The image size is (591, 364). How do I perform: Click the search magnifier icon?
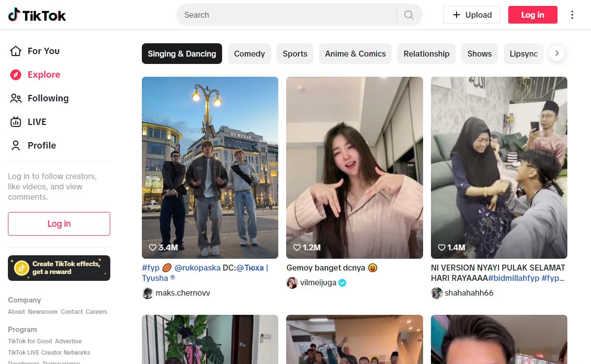409,15
